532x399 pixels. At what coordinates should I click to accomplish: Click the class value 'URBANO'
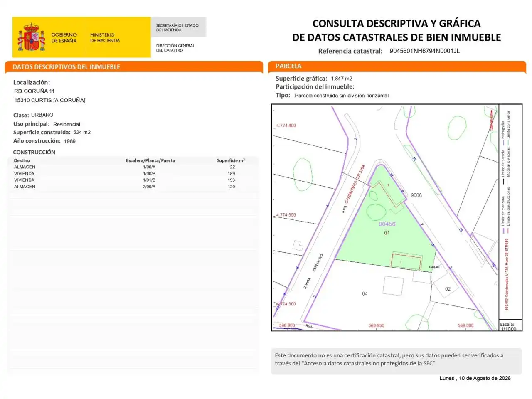42,115
